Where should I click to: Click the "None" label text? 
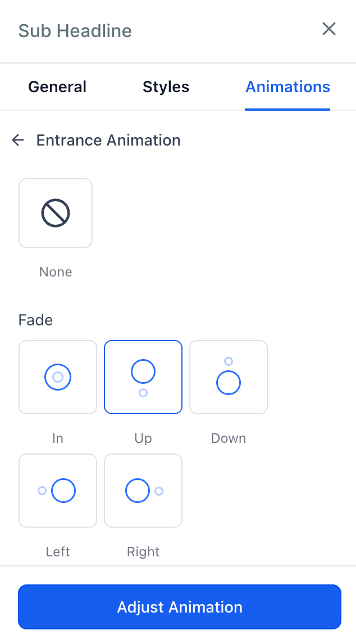(x=56, y=272)
